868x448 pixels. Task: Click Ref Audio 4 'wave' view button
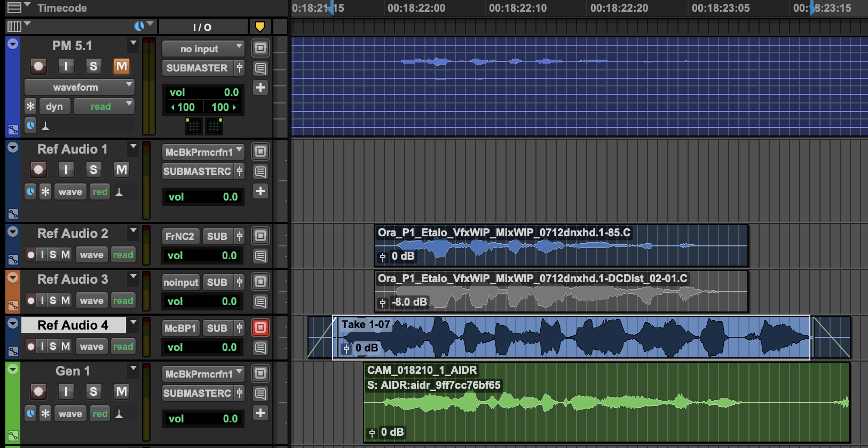click(92, 347)
